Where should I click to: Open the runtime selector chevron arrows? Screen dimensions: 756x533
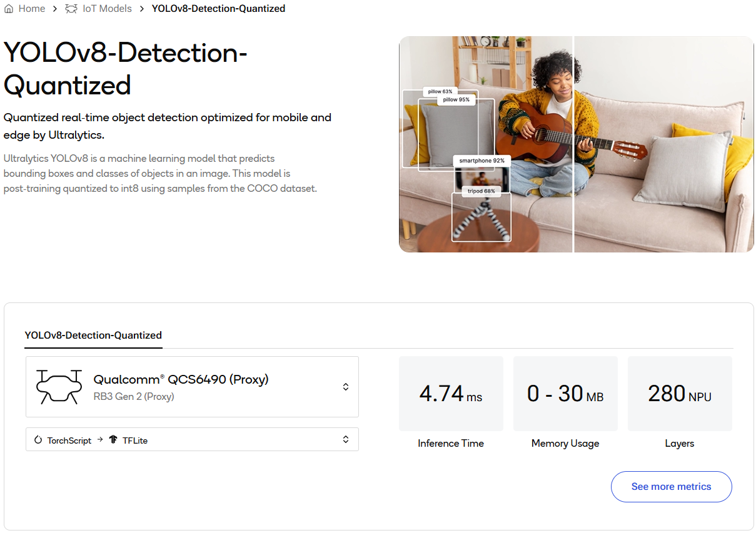(346, 439)
